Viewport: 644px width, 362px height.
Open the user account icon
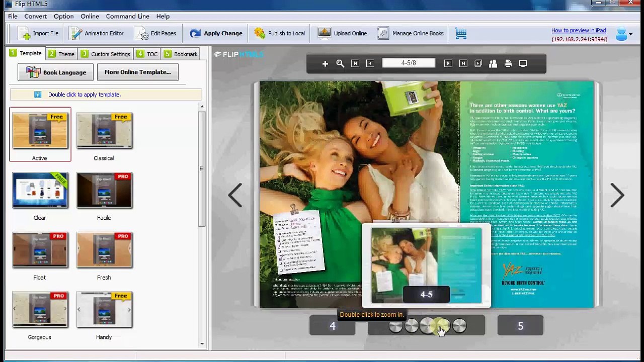pyautogui.click(x=622, y=34)
